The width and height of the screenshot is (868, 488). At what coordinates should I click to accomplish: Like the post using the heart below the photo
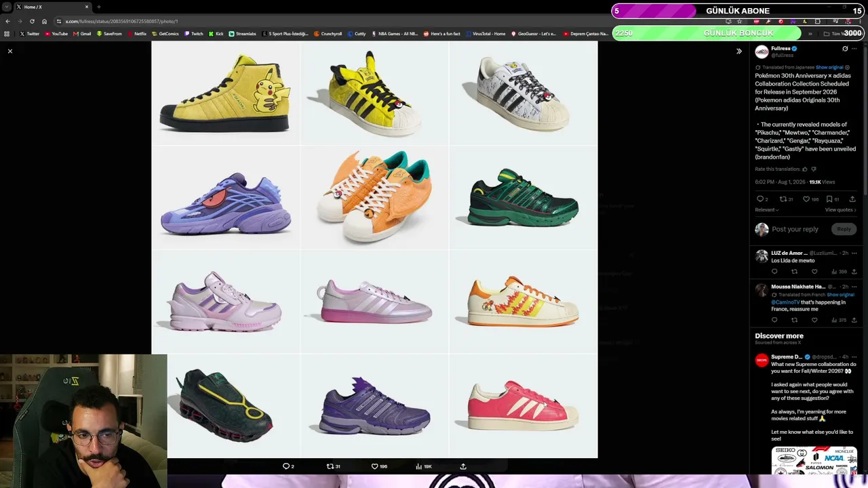(374, 466)
